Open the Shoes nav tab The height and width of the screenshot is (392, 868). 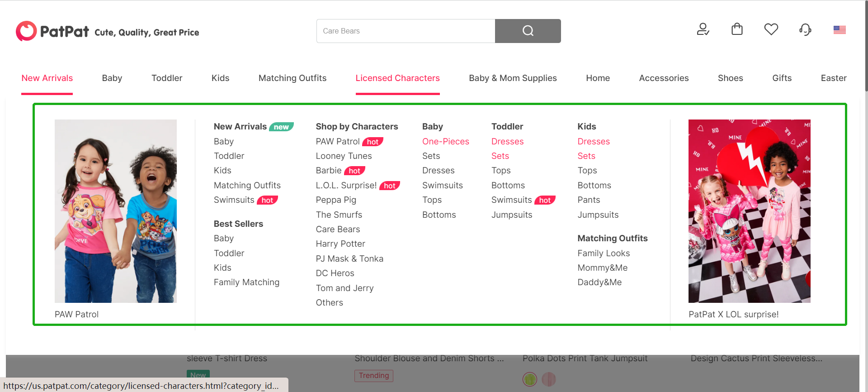click(x=730, y=78)
